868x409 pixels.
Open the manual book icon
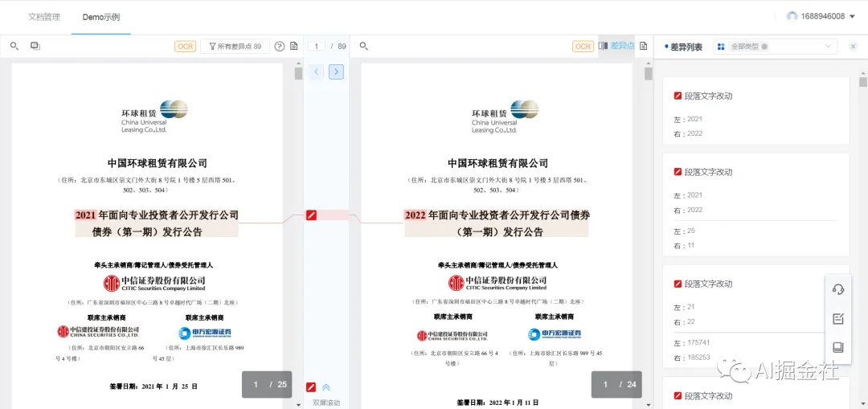838,348
